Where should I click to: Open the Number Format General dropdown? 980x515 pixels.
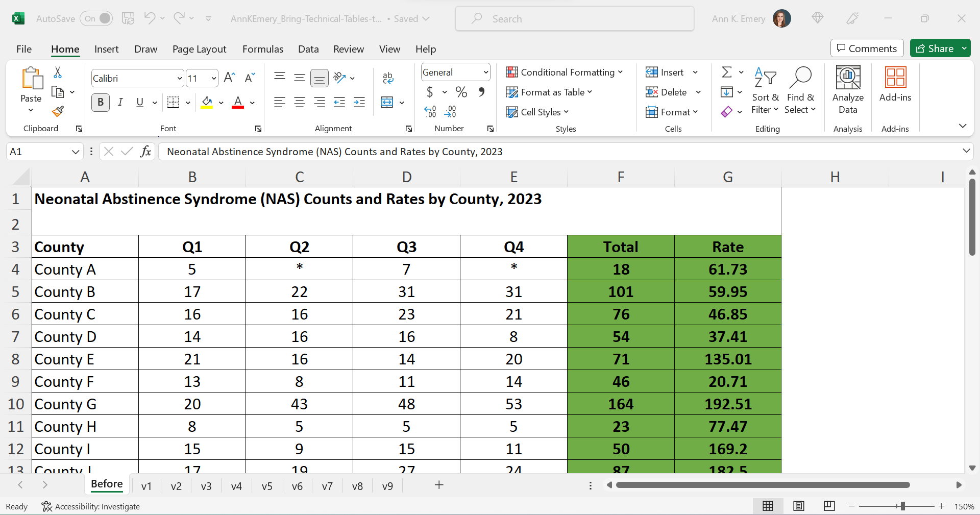pyautogui.click(x=456, y=72)
